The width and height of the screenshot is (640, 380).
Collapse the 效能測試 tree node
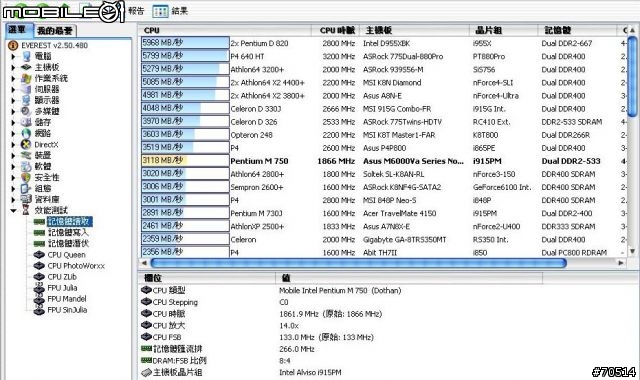pos(13,211)
